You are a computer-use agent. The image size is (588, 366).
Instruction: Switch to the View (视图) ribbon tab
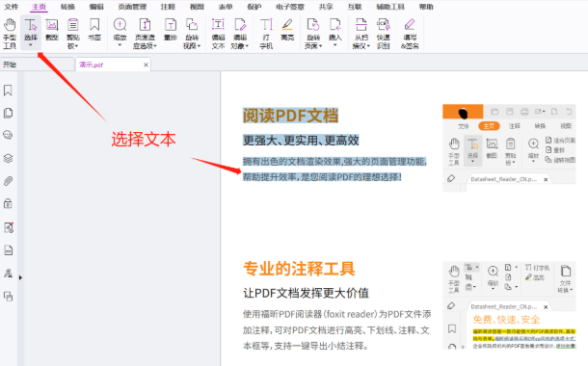click(x=197, y=7)
